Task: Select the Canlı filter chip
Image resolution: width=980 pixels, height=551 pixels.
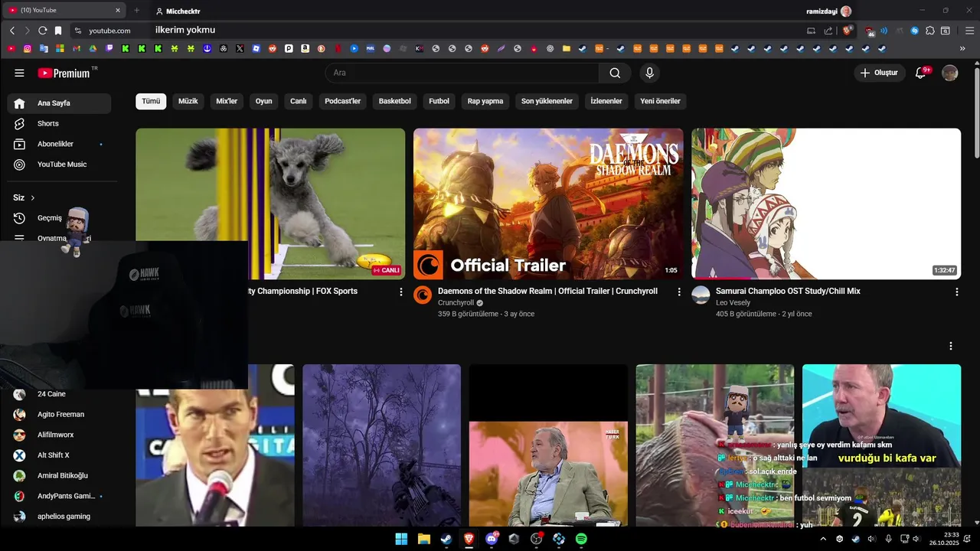Action: point(299,101)
